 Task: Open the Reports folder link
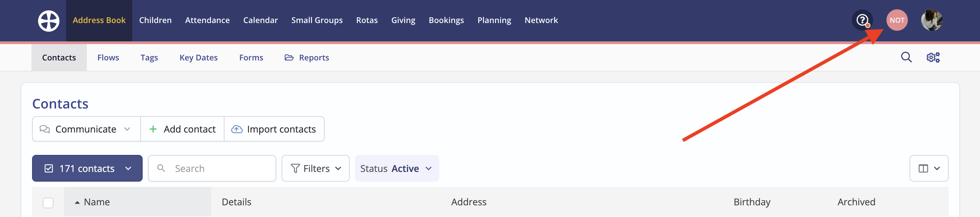pyautogui.click(x=307, y=57)
